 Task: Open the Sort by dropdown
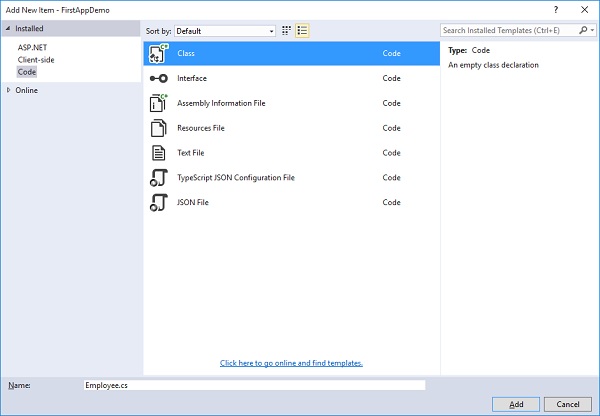coord(224,31)
